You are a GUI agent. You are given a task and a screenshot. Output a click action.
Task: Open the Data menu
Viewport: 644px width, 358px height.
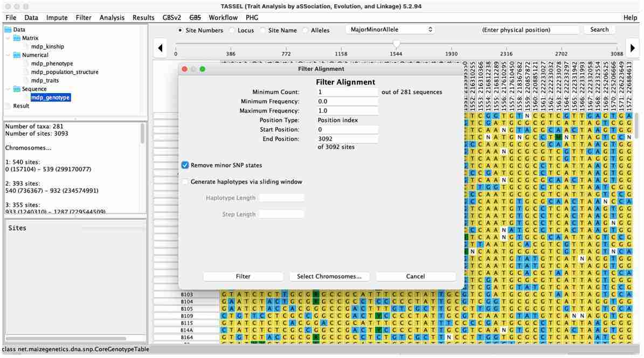(x=31, y=18)
